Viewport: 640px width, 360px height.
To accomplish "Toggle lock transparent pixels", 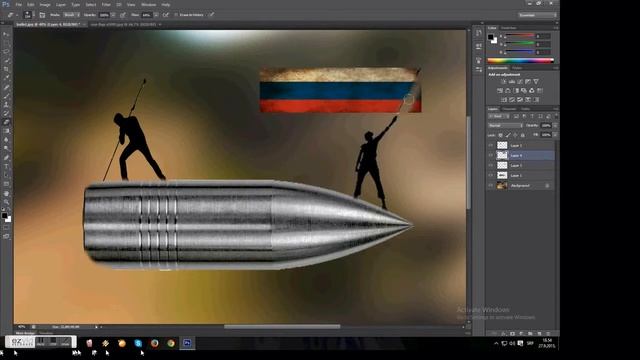I will (500, 135).
